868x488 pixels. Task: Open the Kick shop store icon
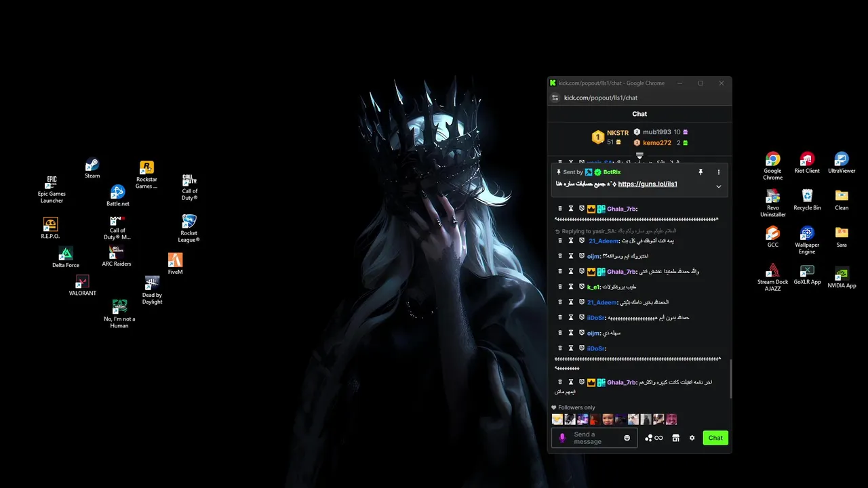pyautogui.click(x=675, y=438)
